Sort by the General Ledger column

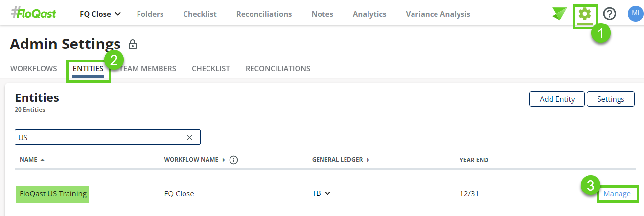click(x=340, y=160)
